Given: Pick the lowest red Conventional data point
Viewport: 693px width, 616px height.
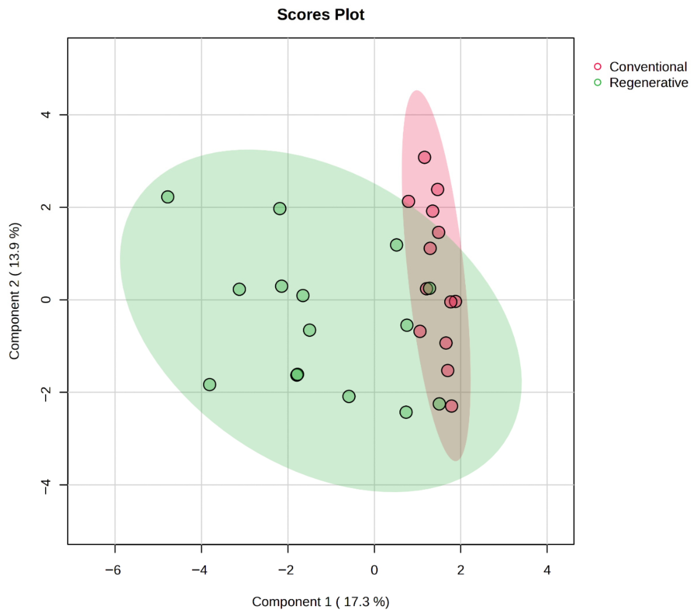Looking at the screenshot, I should point(451,406).
